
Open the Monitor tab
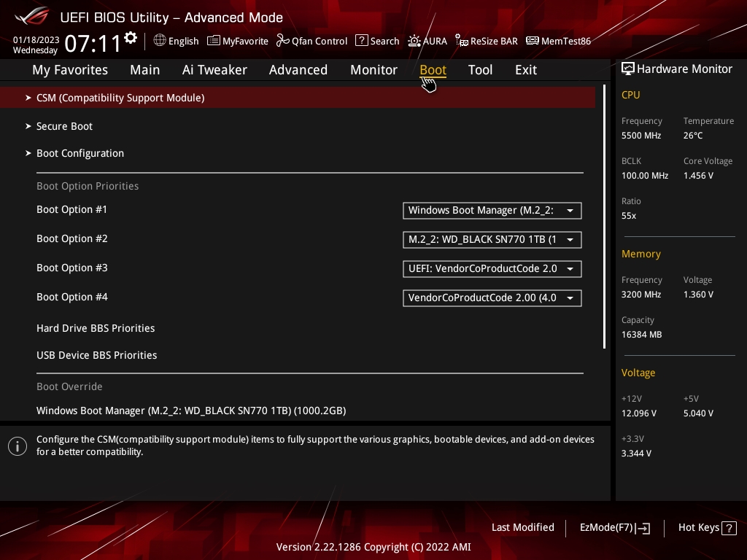[374, 70]
